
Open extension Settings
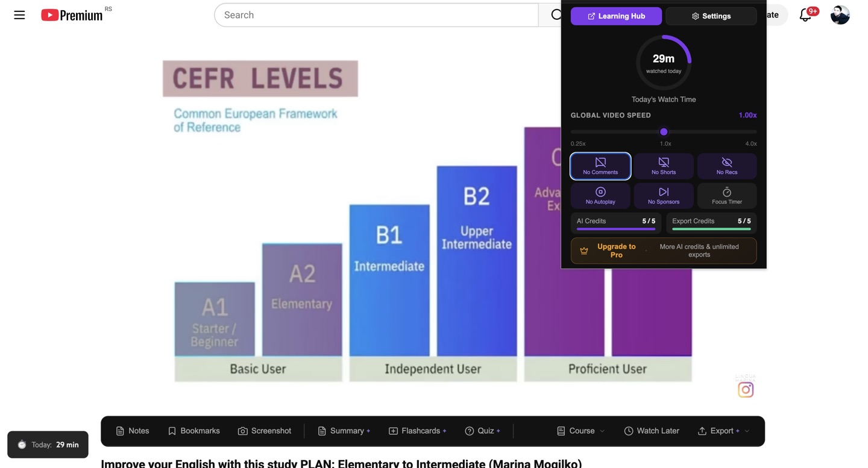pyautogui.click(x=711, y=16)
